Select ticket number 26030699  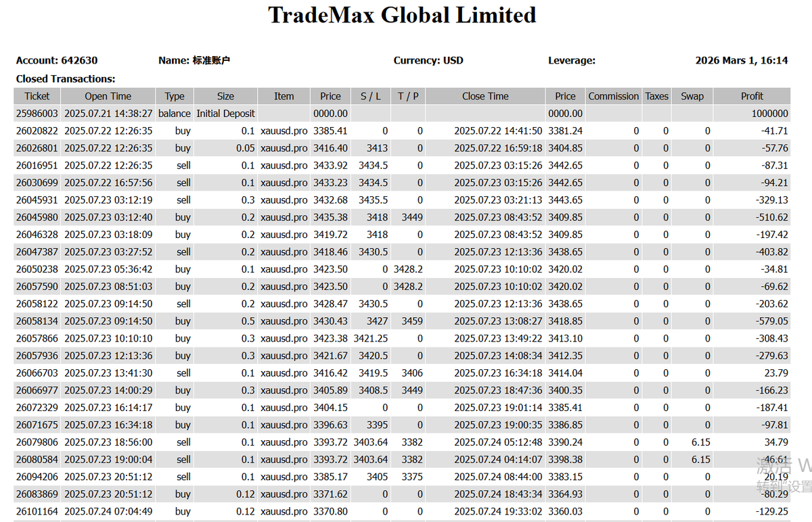pyautogui.click(x=37, y=183)
